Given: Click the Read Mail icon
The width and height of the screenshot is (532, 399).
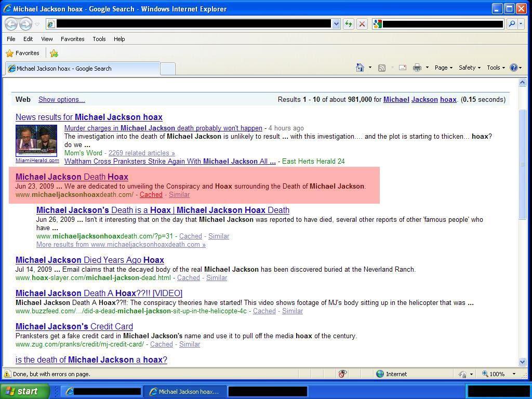Looking at the screenshot, I should 403,68.
